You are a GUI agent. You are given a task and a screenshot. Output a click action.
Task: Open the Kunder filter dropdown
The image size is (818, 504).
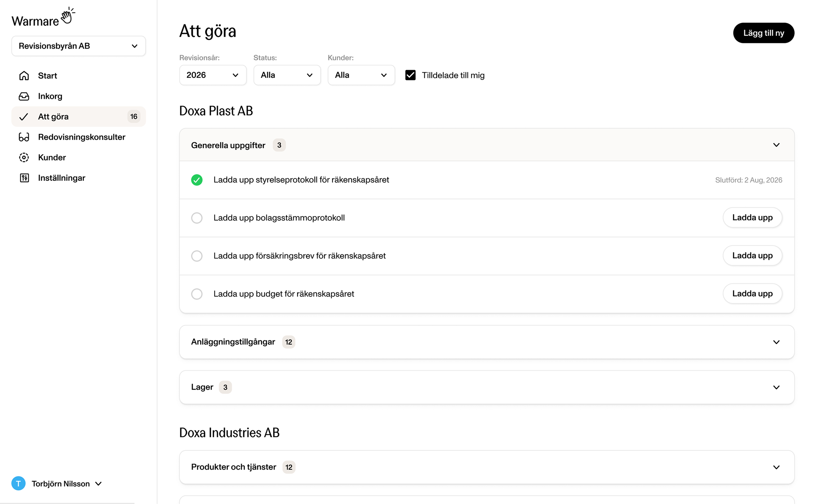[361, 75]
